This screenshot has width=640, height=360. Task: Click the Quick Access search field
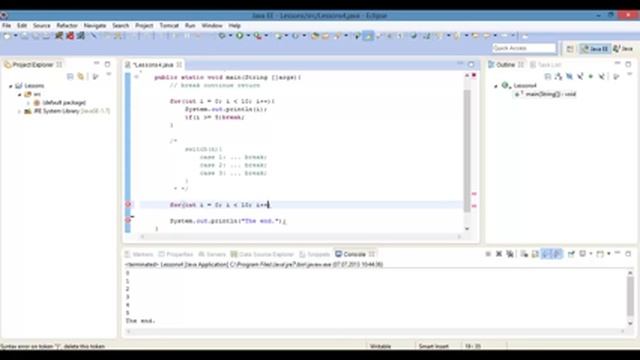(x=524, y=48)
